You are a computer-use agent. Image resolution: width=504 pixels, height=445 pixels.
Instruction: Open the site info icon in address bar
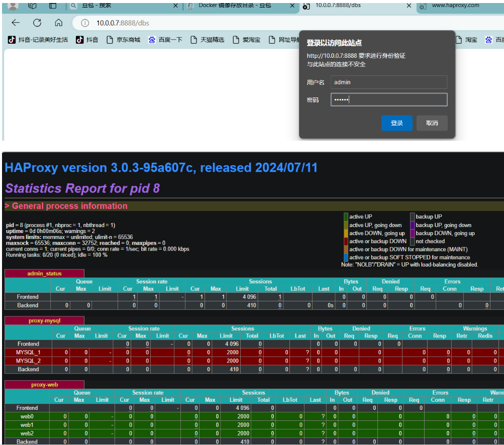[x=85, y=23]
